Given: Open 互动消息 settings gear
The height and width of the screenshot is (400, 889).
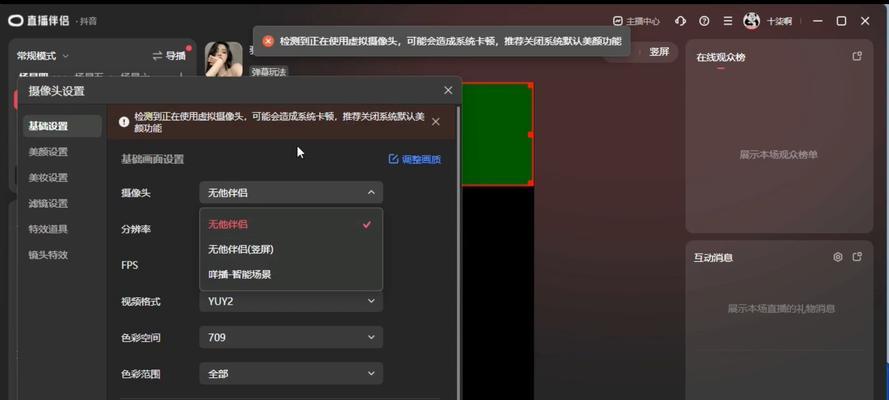Looking at the screenshot, I should tap(838, 257).
